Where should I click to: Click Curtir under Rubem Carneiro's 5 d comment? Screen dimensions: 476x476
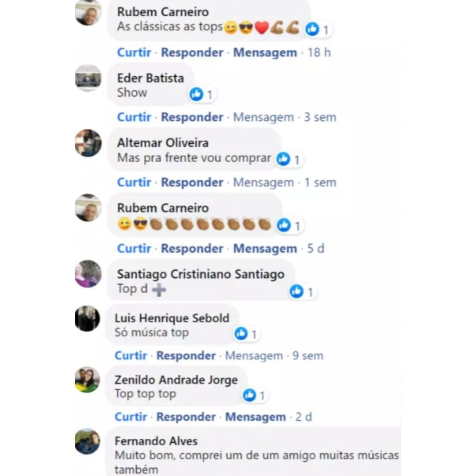coord(134,248)
